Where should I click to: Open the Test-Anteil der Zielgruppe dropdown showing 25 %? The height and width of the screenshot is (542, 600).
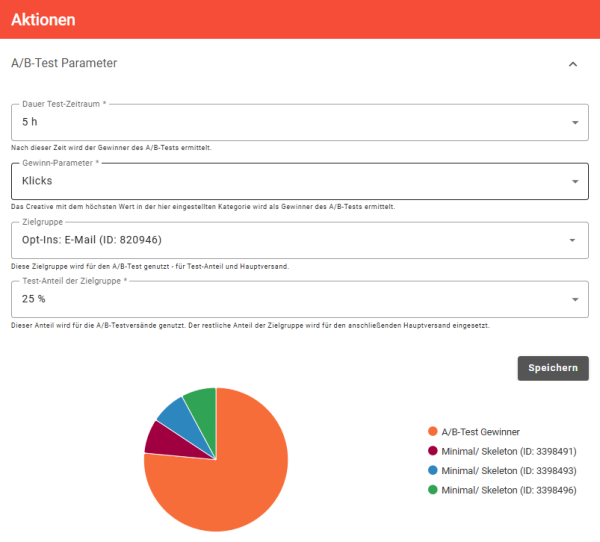[x=290, y=299]
